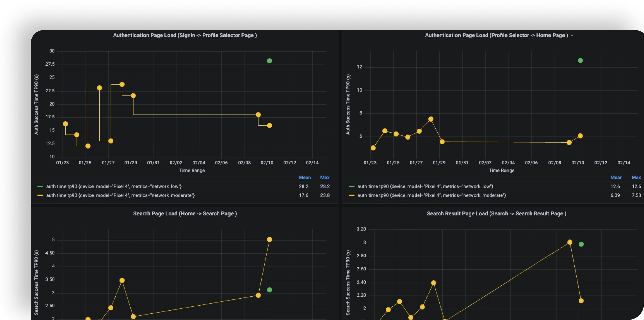The width and height of the screenshot is (644, 320).
Task: Open the SignIn -> Profile Selector panel title menu
Action: [x=185, y=35]
